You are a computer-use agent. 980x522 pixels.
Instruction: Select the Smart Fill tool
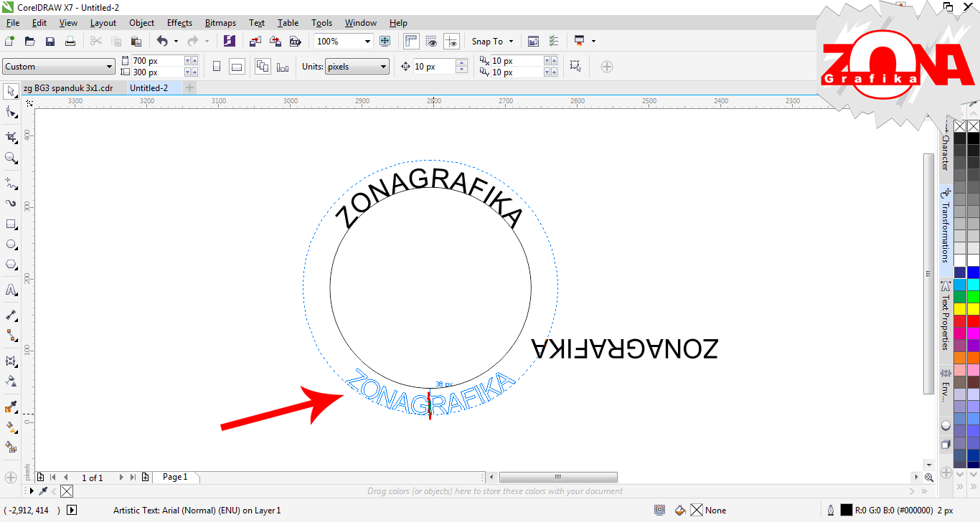pyautogui.click(x=11, y=447)
